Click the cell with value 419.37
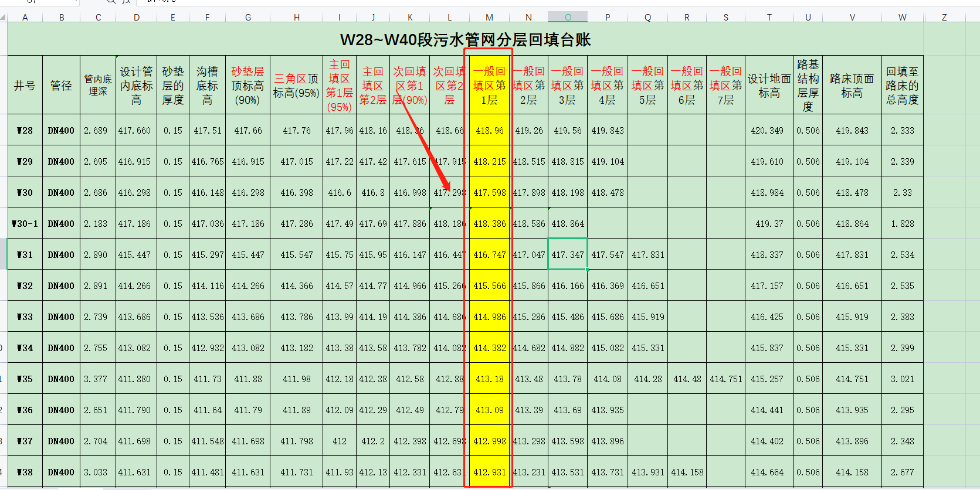 click(x=769, y=223)
